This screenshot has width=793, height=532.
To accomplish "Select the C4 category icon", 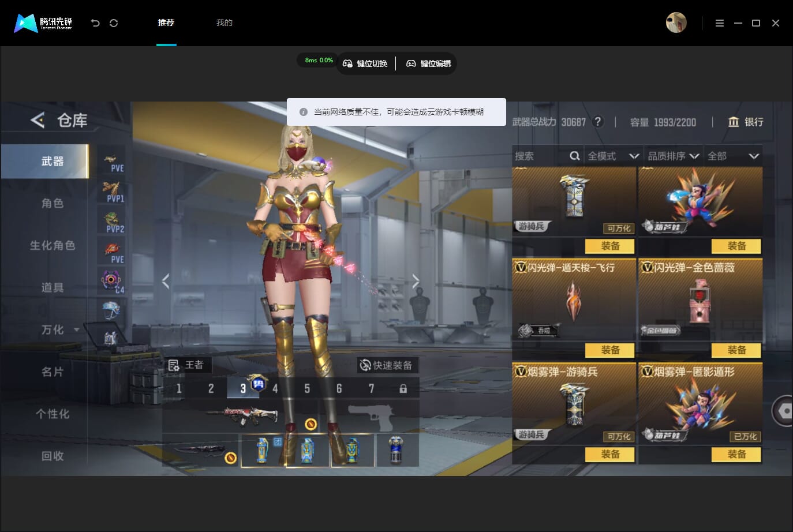I will (111, 282).
